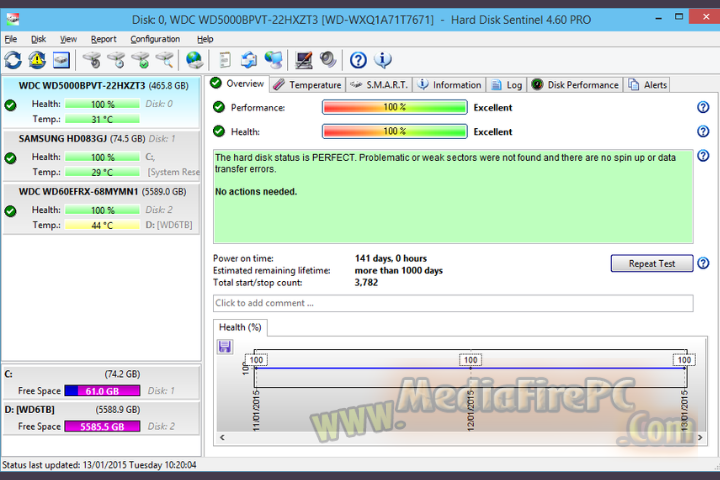Viewport: 720px width, 480px height.
Task: Switch to the S.M.A.R.T. tab
Action: tap(379, 85)
